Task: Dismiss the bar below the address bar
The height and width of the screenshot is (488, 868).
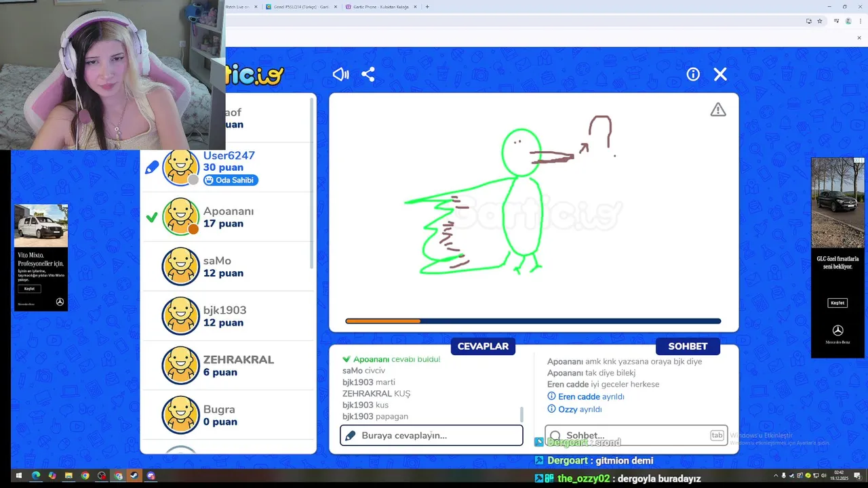Action: (859, 37)
